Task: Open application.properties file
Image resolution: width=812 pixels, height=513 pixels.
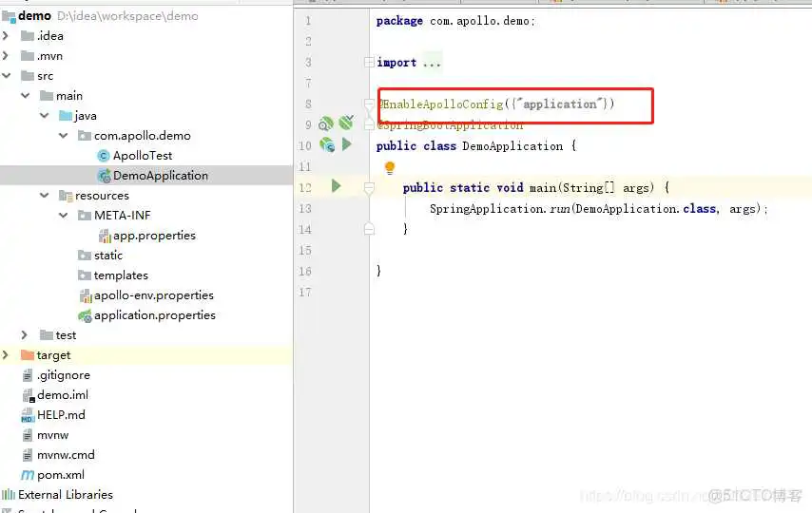Action: [x=154, y=314]
